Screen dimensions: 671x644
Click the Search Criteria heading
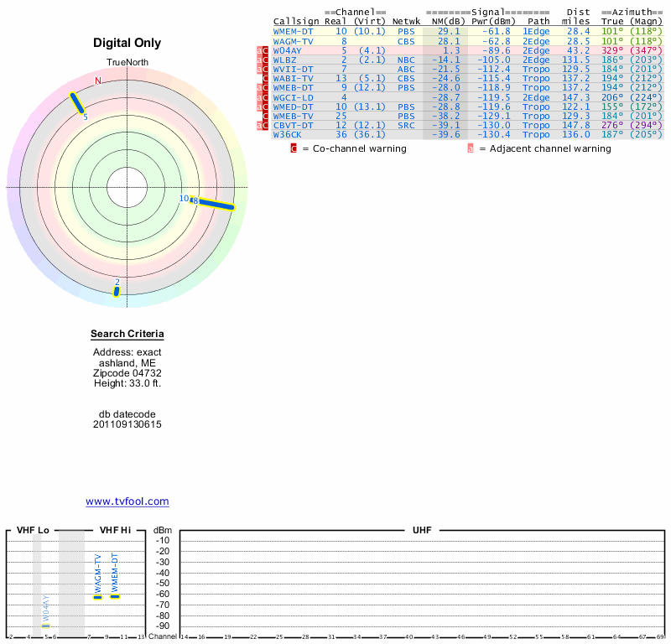127,335
